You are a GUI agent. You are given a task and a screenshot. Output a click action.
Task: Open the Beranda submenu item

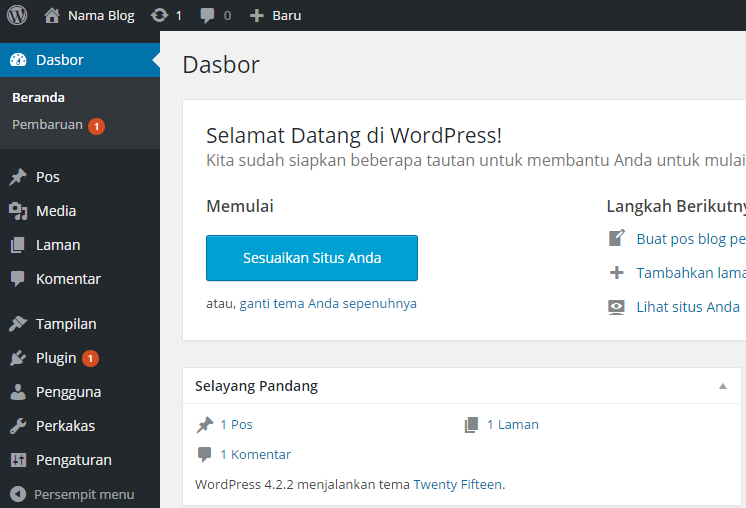coord(39,98)
